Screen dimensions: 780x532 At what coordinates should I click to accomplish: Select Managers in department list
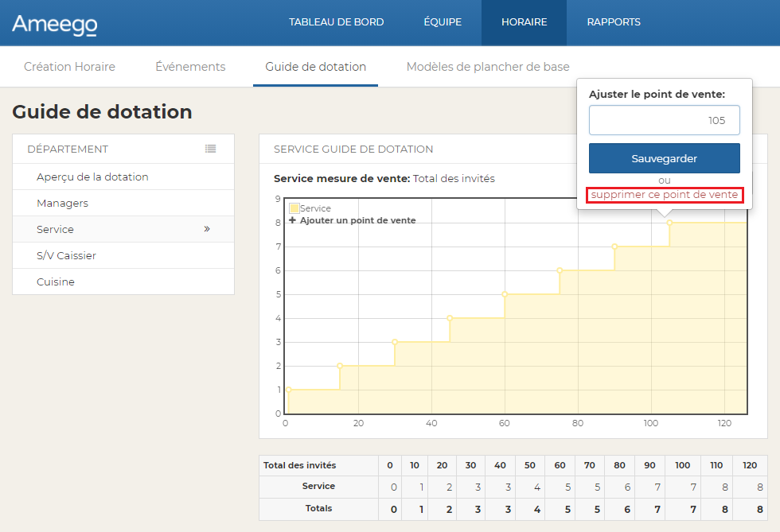tap(62, 203)
